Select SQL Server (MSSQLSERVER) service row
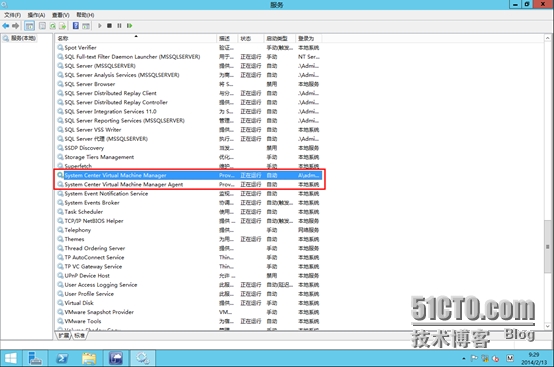Image resolution: width=554 pixels, height=367 pixels. pos(189,66)
